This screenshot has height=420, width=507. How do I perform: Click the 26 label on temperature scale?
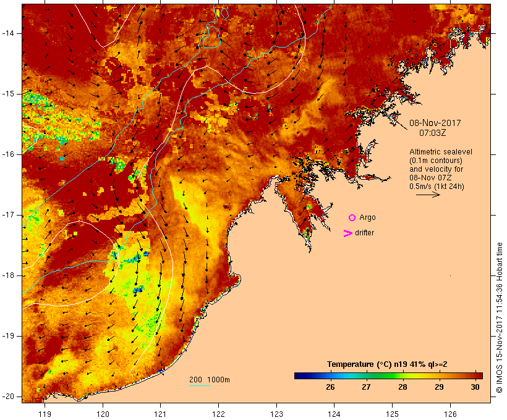[330, 387]
